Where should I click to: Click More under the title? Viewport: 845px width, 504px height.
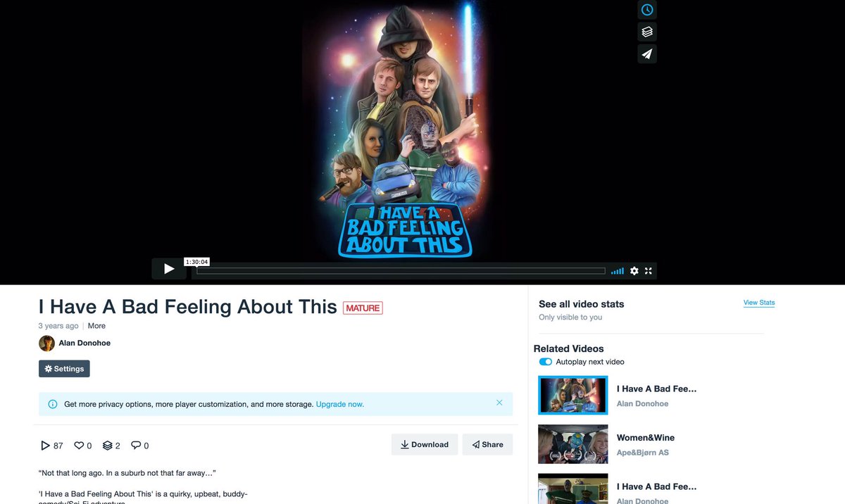[x=96, y=326]
